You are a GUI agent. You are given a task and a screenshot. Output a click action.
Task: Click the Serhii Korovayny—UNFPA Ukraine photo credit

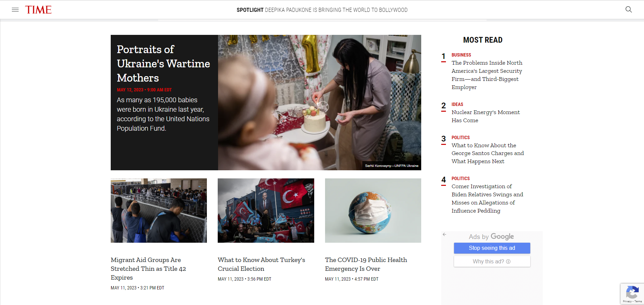[x=392, y=166]
